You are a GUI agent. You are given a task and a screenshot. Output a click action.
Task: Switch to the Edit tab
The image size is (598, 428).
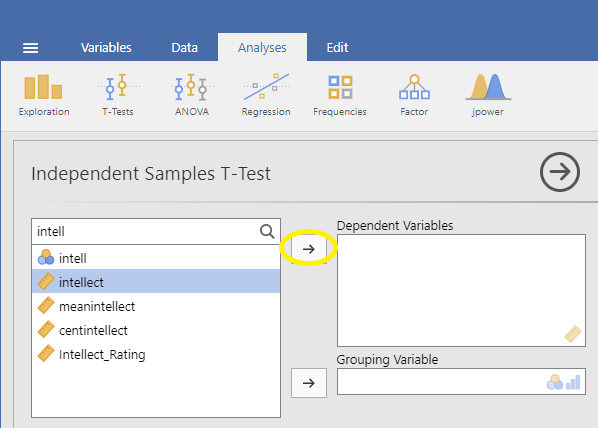(x=337, y=48)
